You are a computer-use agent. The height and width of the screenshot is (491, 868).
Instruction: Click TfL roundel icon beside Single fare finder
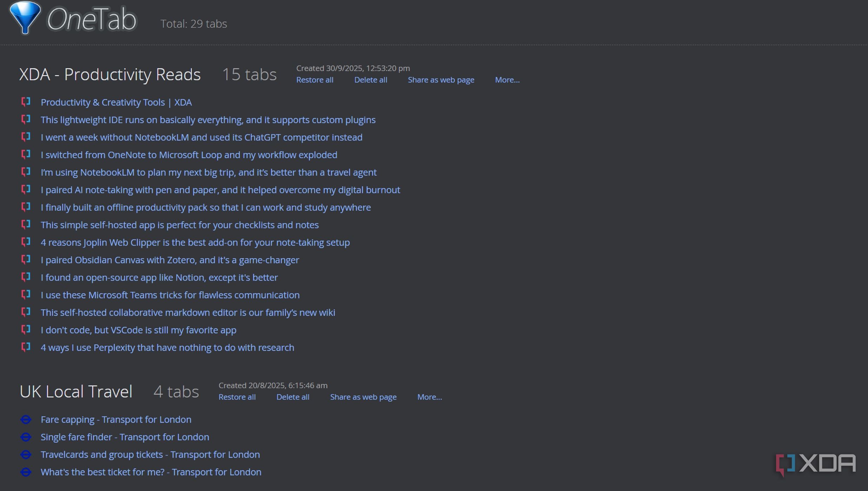[26, 437]
